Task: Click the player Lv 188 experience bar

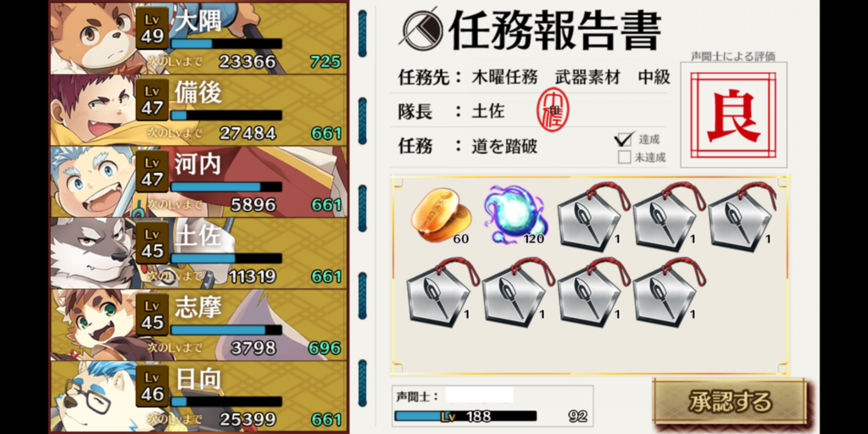Action: [x=465, y=415]
